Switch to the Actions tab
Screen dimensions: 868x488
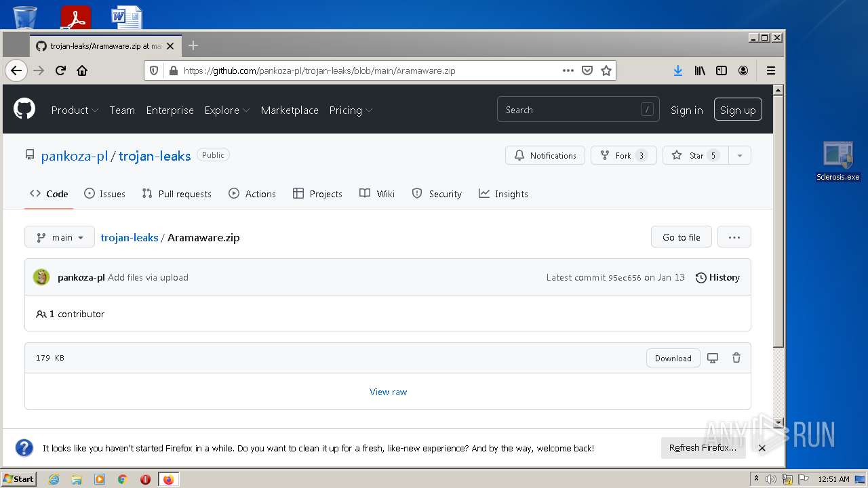tap(252, 194)
